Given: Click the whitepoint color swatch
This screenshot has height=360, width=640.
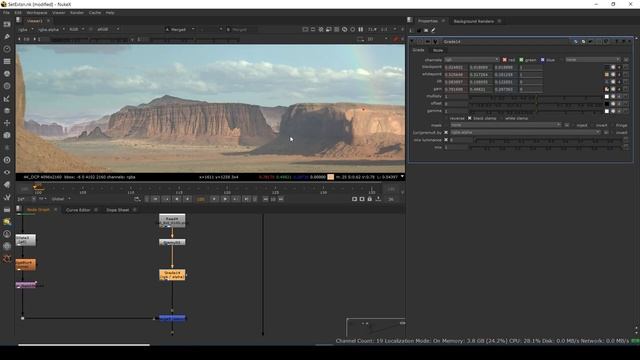Looking at the screenshot, I should tap(607, 74).
